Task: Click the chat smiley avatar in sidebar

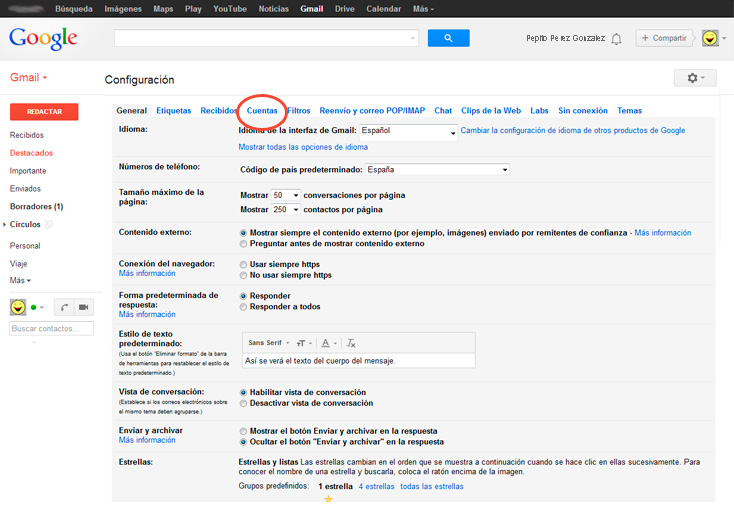Action: click(18, 307)
